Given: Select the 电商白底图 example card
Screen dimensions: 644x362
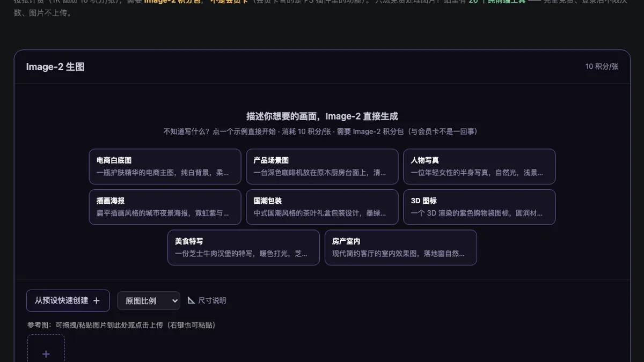Looking at the screenshot, I should (x=165, y=166).
